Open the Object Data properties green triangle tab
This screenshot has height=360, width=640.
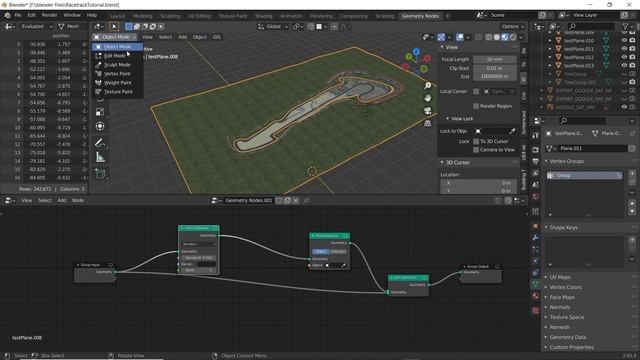click(536, 284)
